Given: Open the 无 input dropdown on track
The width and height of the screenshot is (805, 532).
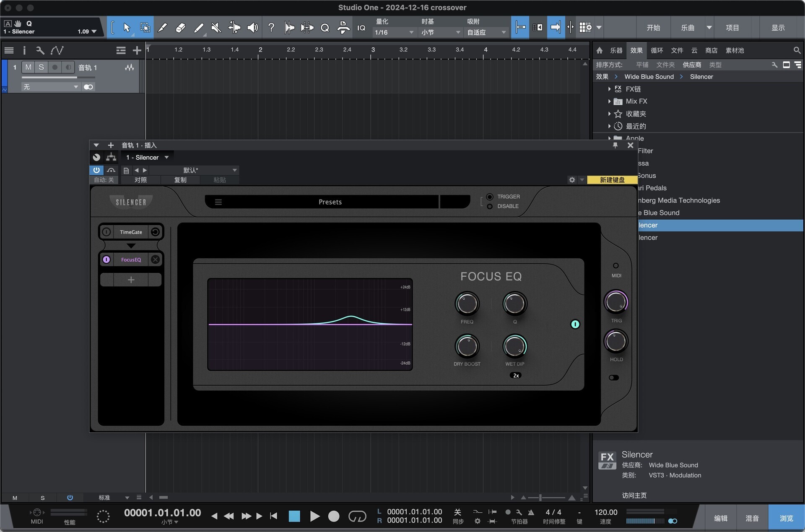Looking at the screenshot, I should pos(50,87).
